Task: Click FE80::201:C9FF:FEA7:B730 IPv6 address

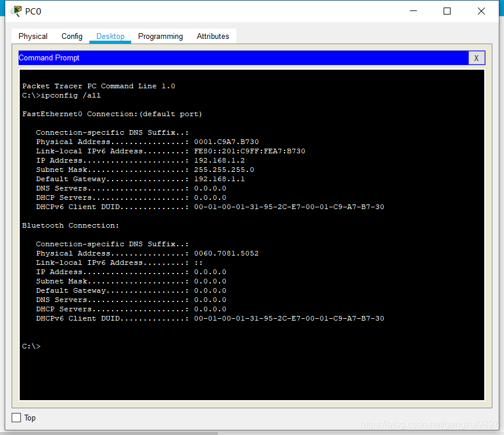Action: point(250,151)
